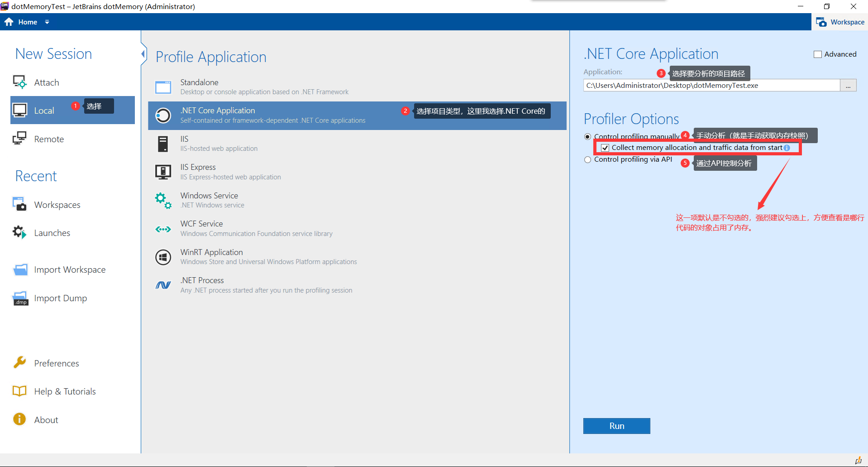Start profiling with the Run button
868x467 pixels.
pyautogui.click(x=617, y=426)
